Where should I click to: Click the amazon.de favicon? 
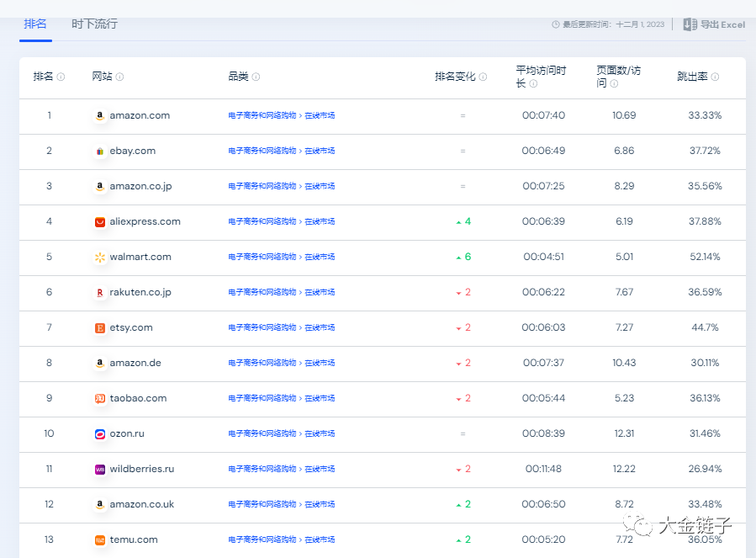click(x=100, y=363)
